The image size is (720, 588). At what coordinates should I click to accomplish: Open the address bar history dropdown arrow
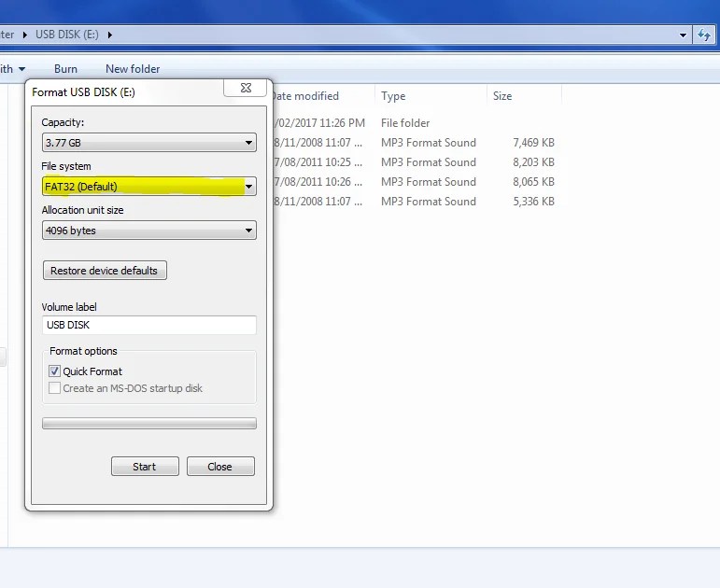tap(683, 35)
